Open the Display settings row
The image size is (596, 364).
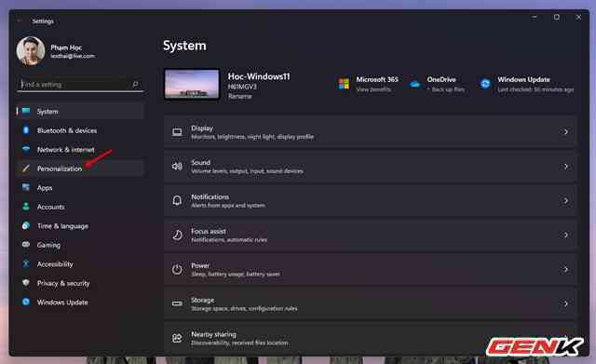[x=371, y=132]
